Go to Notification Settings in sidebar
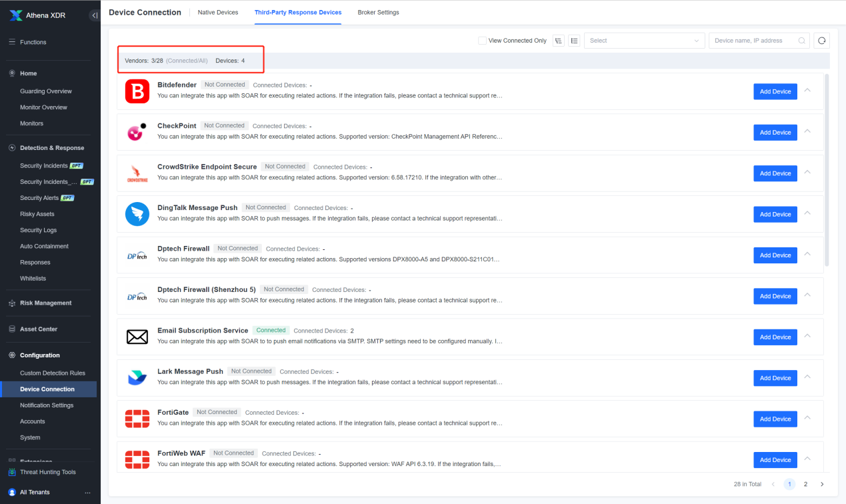This screenshot has height=504, width=846. click(x=48, y=405)
